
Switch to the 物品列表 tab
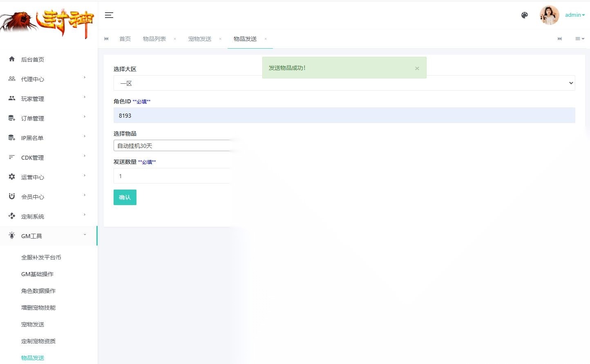point(154,39)
